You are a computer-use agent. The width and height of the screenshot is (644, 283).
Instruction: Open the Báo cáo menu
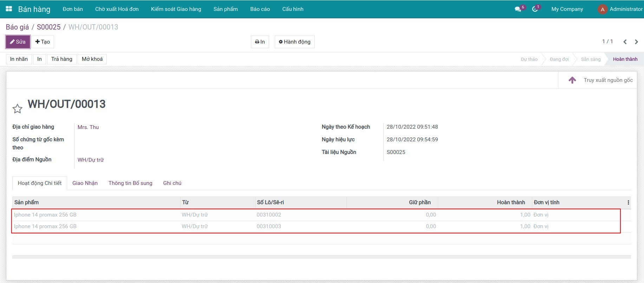pyautogui.click(x=260, y=9)
